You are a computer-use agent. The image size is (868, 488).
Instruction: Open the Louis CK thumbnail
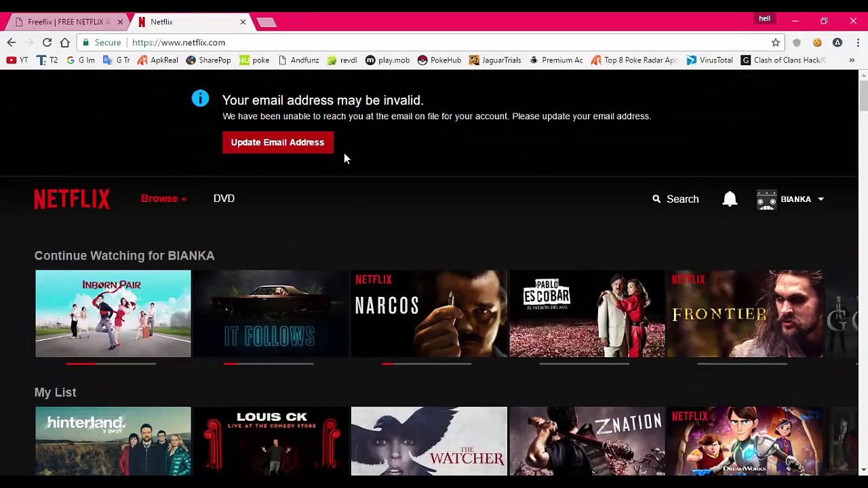coord(271,441)
